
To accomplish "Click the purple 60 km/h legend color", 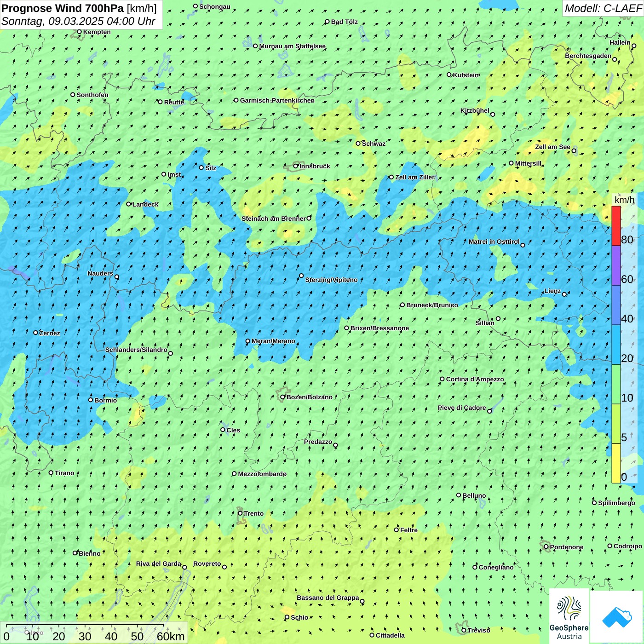I will pyautogui.click(x=616, y=265).
